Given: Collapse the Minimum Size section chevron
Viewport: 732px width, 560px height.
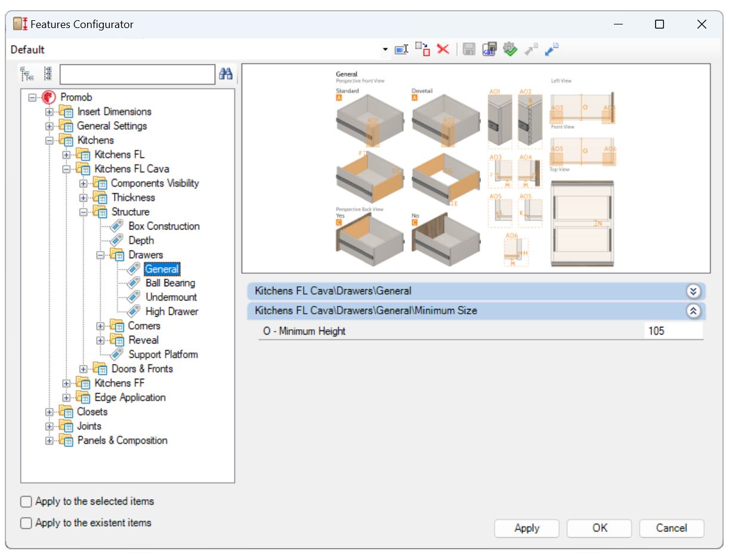Looking at the screenshot, I should click(x=693, y=311).
